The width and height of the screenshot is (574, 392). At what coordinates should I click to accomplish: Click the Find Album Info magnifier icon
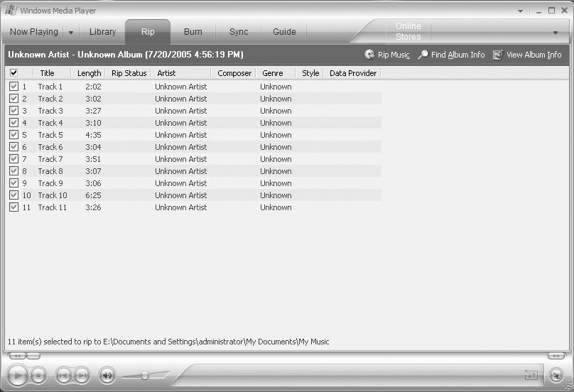[423, 55]
